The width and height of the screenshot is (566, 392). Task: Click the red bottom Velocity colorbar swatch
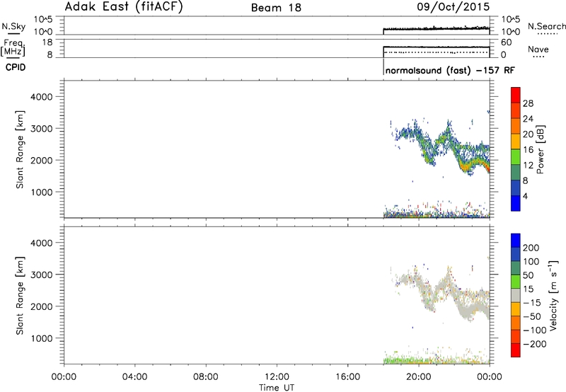coord(516,350)
